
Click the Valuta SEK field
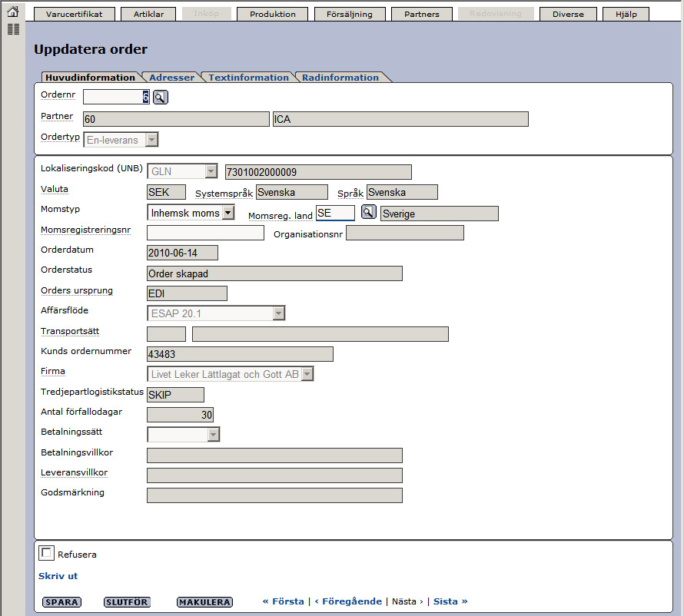point(166,192)
